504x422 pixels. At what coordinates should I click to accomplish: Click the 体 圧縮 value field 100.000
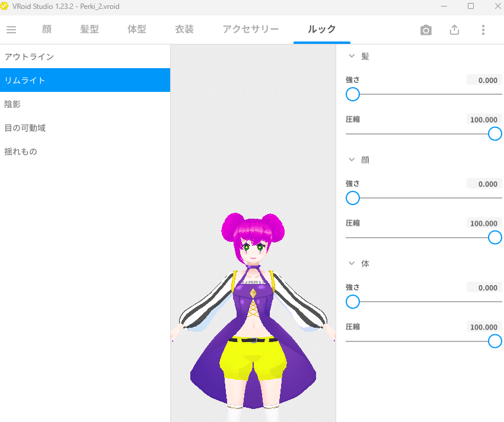(x=484, y=327)
